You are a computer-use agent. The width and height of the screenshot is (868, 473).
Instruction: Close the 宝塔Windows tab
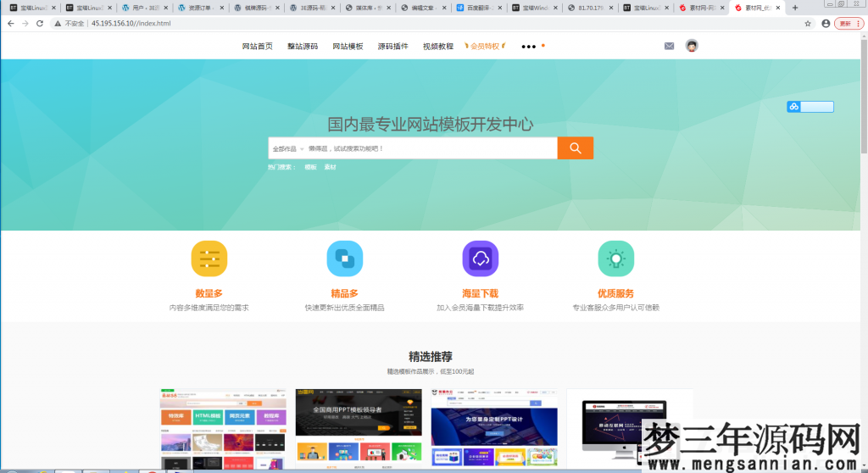555,8
